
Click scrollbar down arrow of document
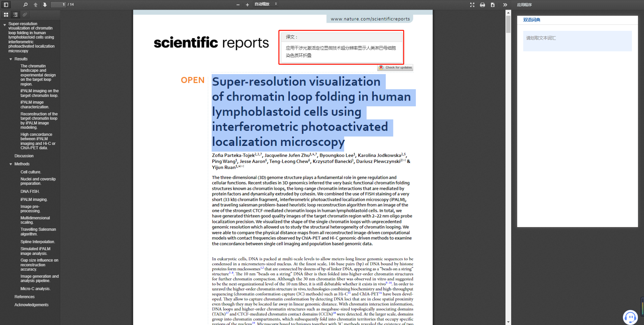tap(508, 322)
